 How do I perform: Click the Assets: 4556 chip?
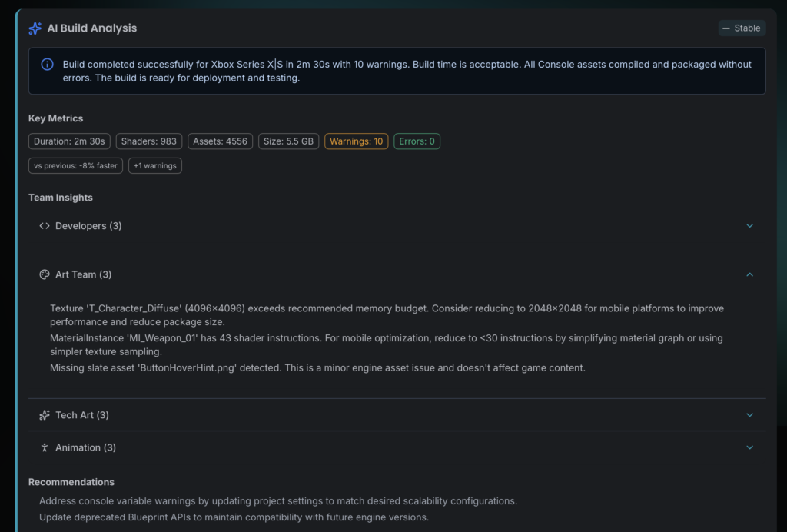click(220, 141)
